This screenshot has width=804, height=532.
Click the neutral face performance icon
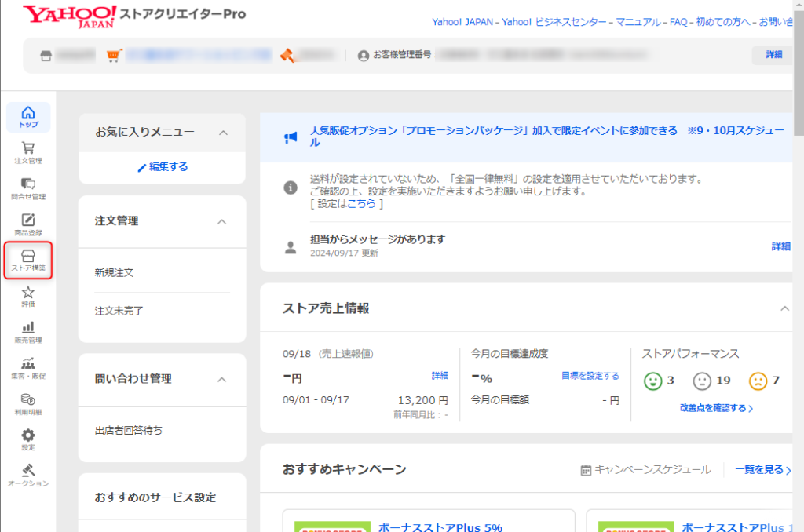[x=702, y=381]
